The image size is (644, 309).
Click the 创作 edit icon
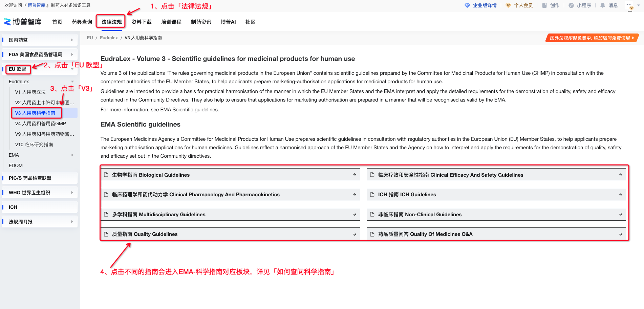click(x=544, y=5)
